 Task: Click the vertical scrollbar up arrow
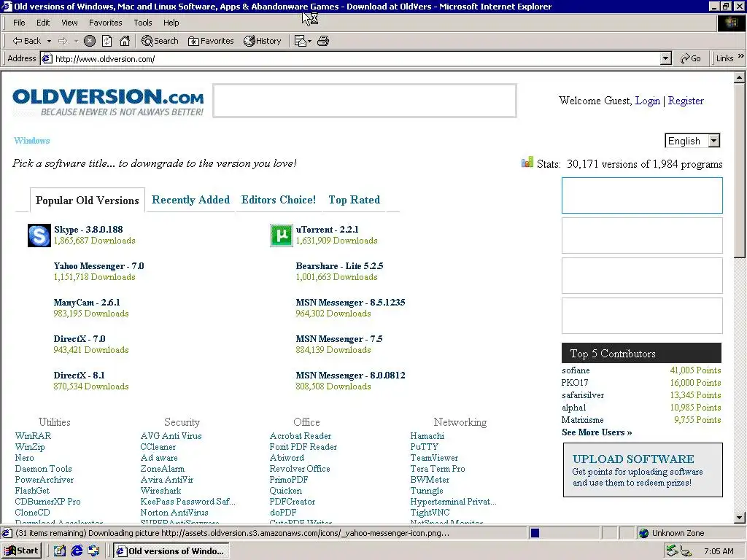coord(740,77)
